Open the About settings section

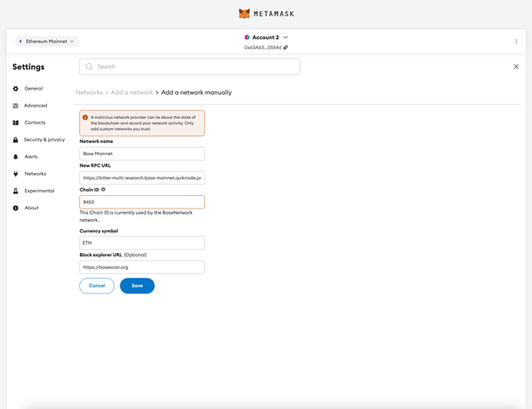click(x=31, y=208)
